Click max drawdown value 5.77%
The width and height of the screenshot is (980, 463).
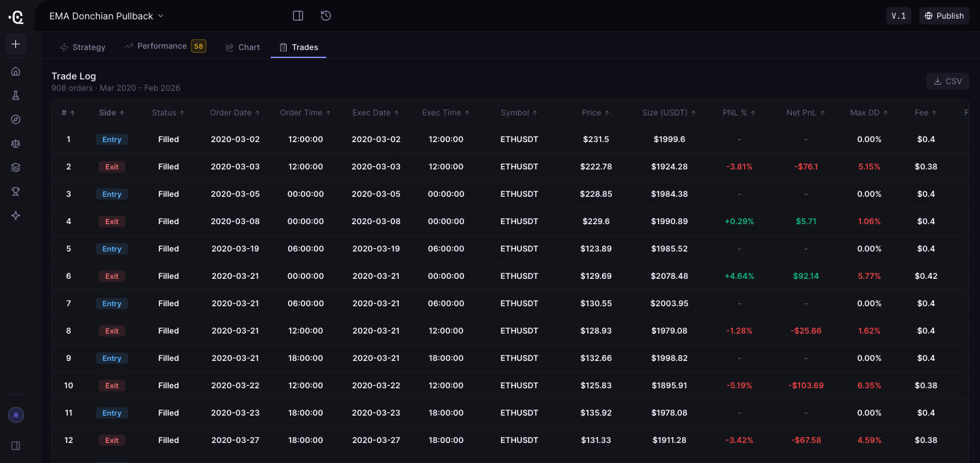[869, 276]
